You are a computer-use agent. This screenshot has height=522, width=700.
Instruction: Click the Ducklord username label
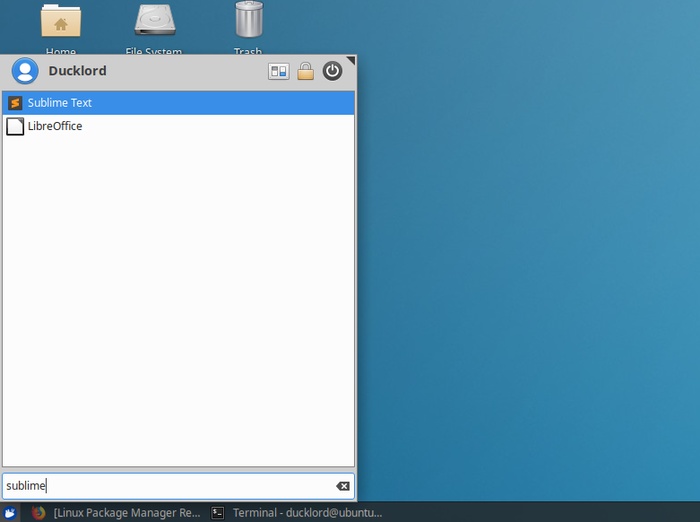tap(77, 71)
